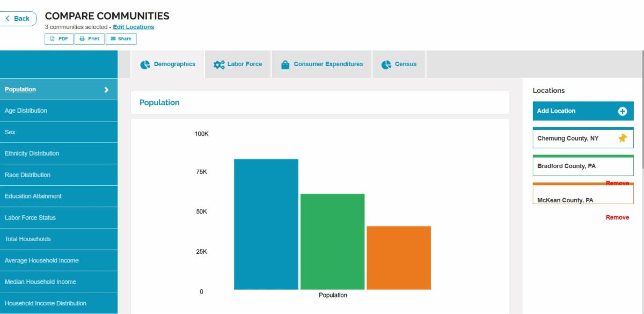Click the yellow pin on Chemung County
This screenshot has width=644, height=314.
click(x=623, y=138)
